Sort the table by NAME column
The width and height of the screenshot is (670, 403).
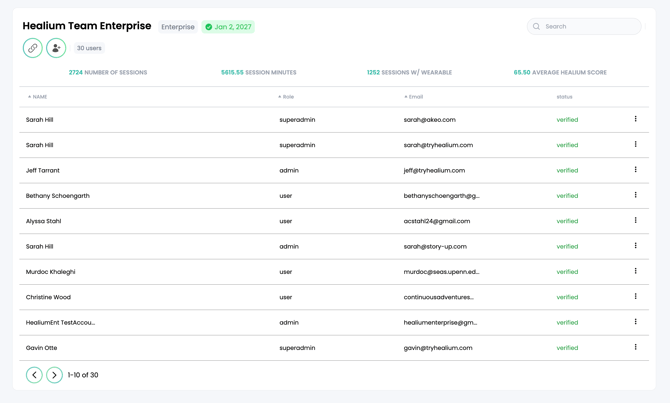click(38, 97)
